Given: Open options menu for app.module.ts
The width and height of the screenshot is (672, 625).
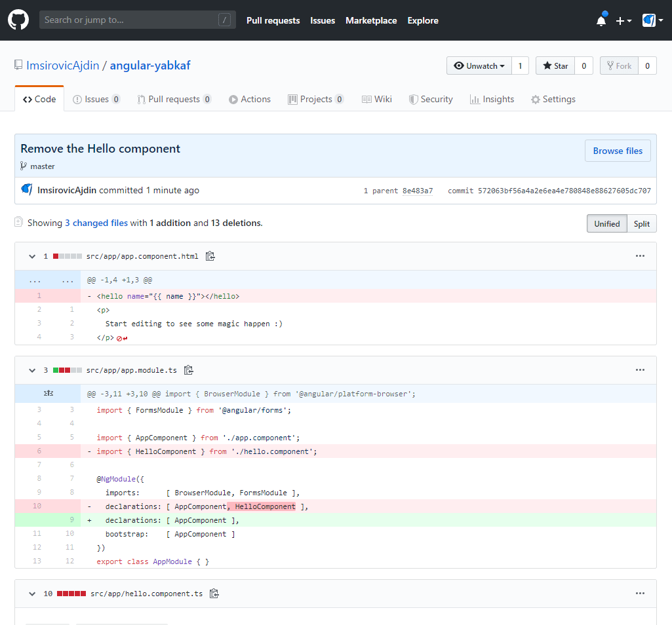Looking at the screenshot, I should (x=640, y=369).
